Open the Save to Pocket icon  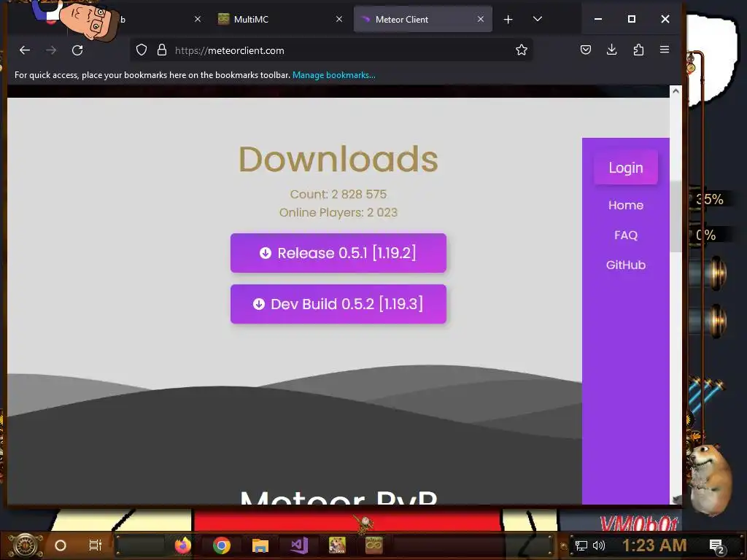click(x=586, y=50)
